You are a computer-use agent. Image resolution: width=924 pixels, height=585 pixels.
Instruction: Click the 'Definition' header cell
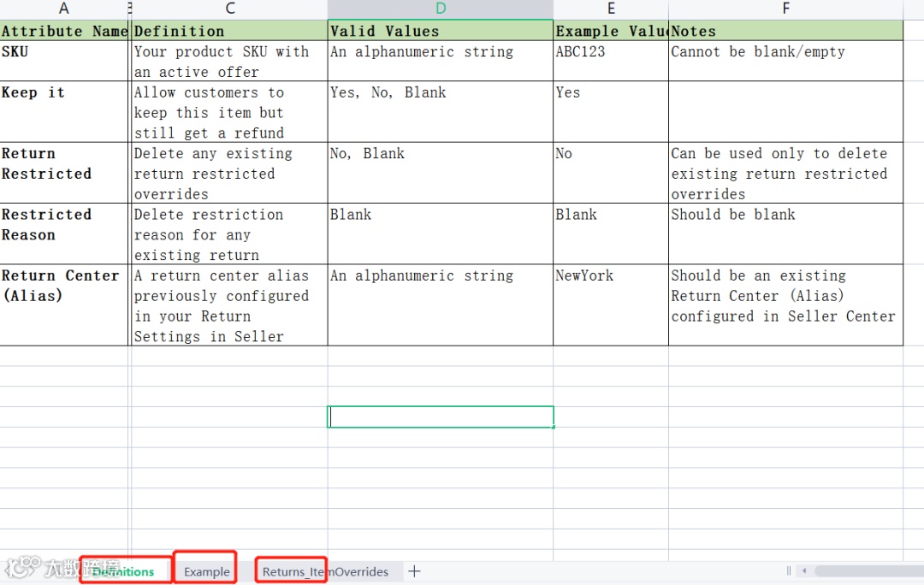click(230, 31)
